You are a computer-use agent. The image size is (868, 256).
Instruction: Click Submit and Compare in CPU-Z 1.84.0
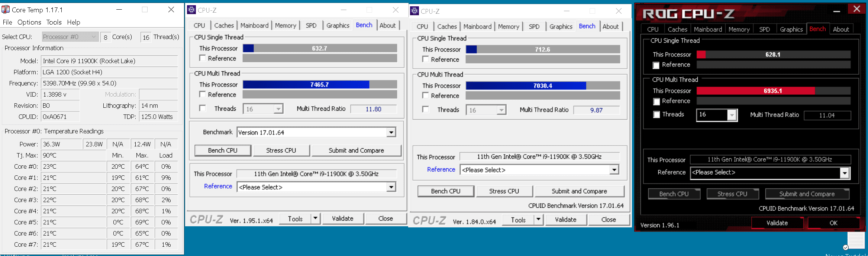tap(579, 191)
